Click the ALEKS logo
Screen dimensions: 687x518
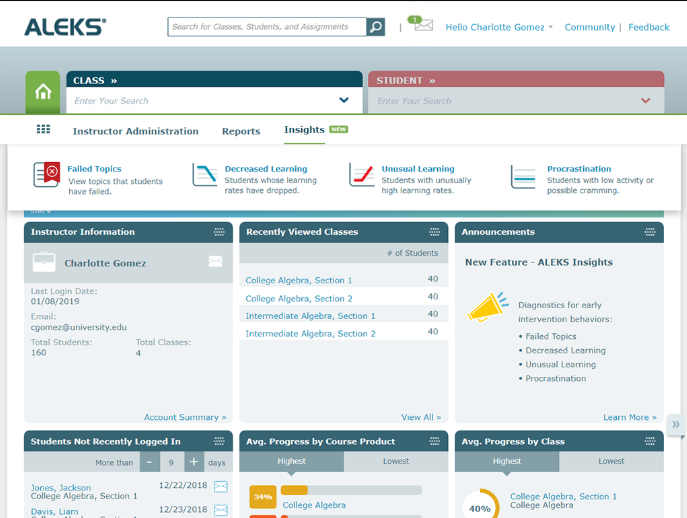(65, 27)
